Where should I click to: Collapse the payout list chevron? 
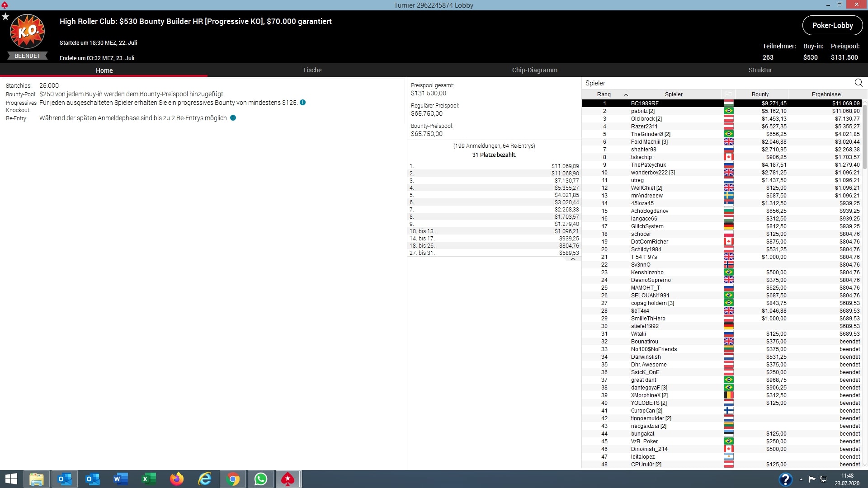573,259
